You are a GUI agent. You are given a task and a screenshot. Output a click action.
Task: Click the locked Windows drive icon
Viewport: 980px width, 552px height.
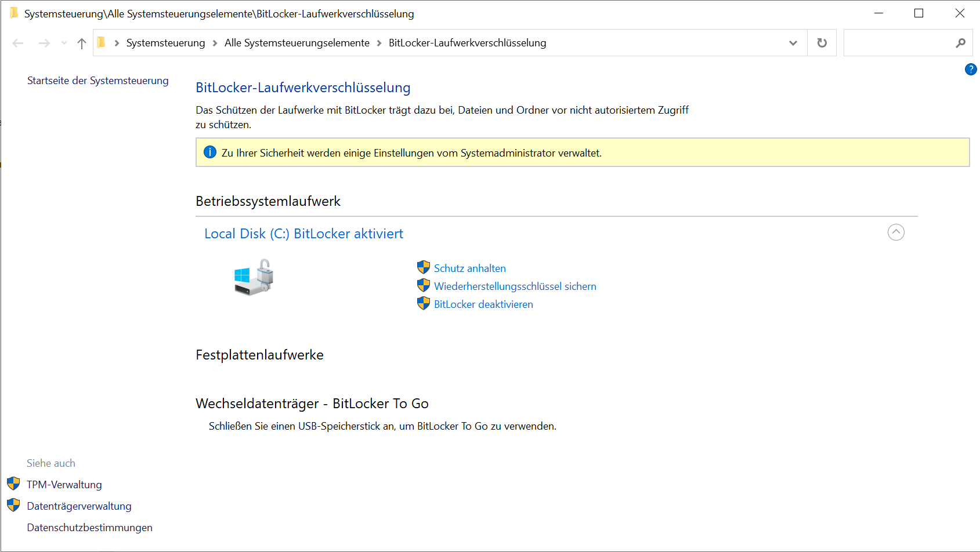pyautogui.click(x=254, y=277)
